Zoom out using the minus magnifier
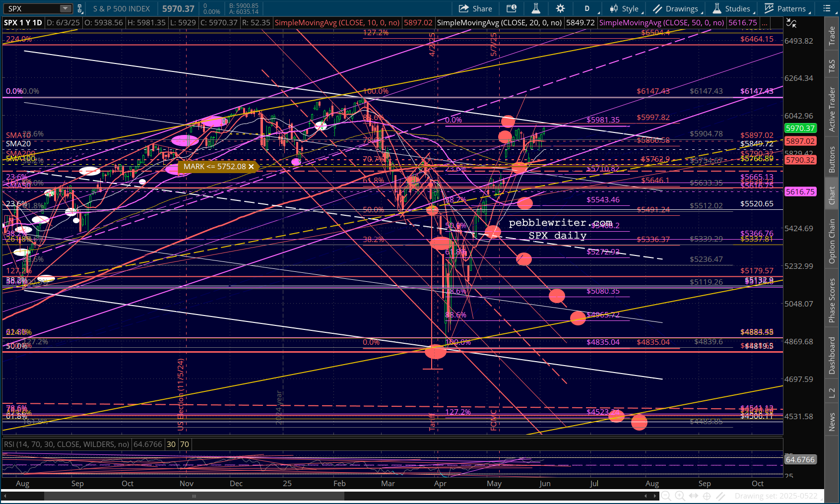 click(x=666, y=496)
